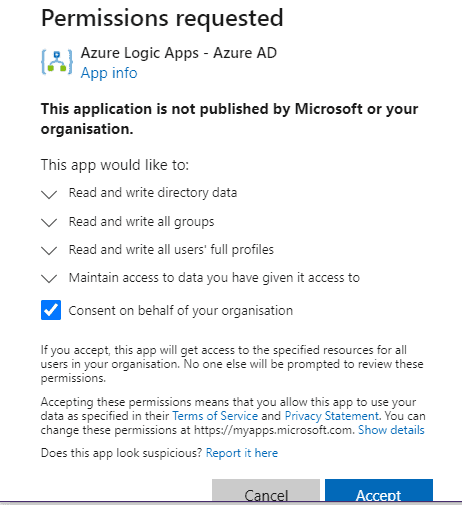This screenshot has height=505, width=462.
Task: Report the app via Report it here
Action: (242, 453)
